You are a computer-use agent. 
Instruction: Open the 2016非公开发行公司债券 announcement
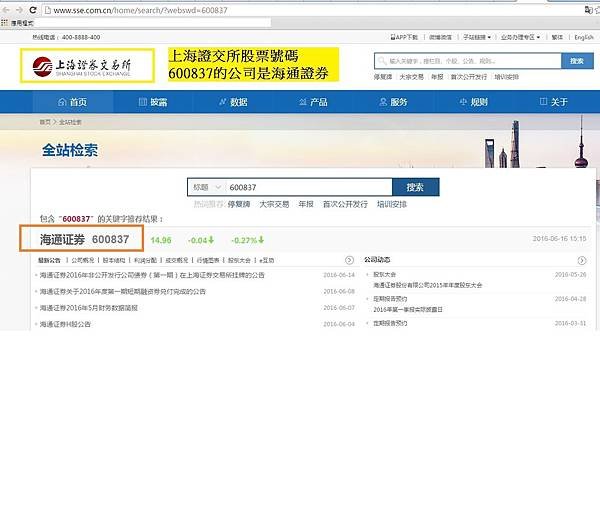tap(152, 275)
